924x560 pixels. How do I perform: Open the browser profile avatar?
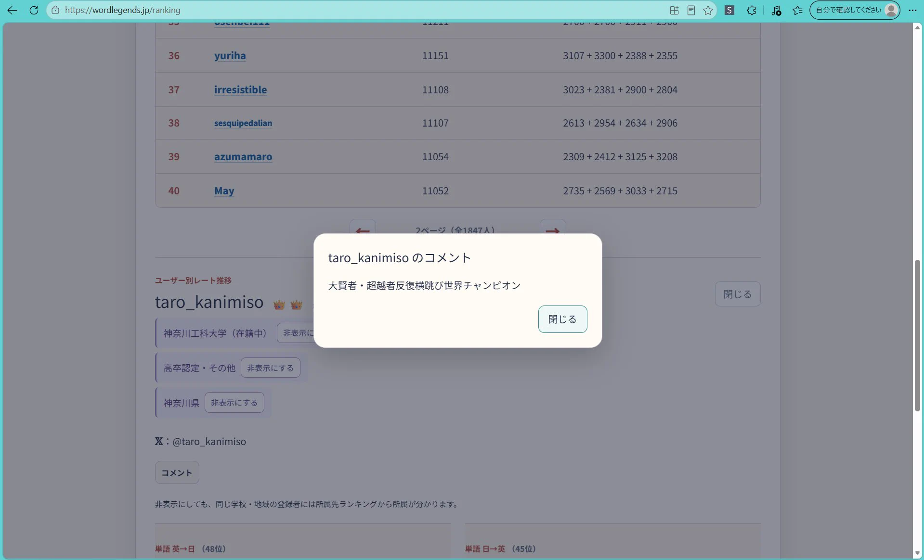coord(891,10)
